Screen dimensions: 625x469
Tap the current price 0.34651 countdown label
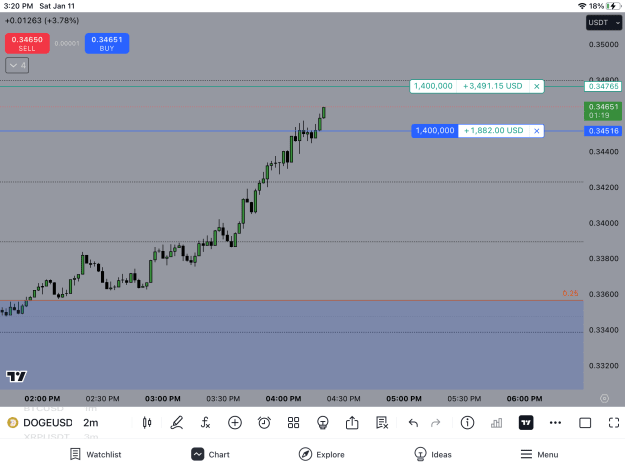(x=603, y=111)
